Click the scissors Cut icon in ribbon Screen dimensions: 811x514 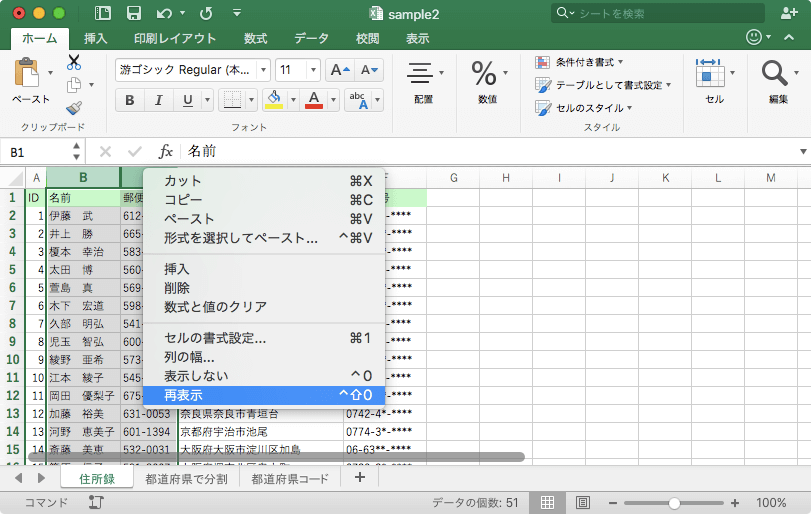[x=74, y=62]
